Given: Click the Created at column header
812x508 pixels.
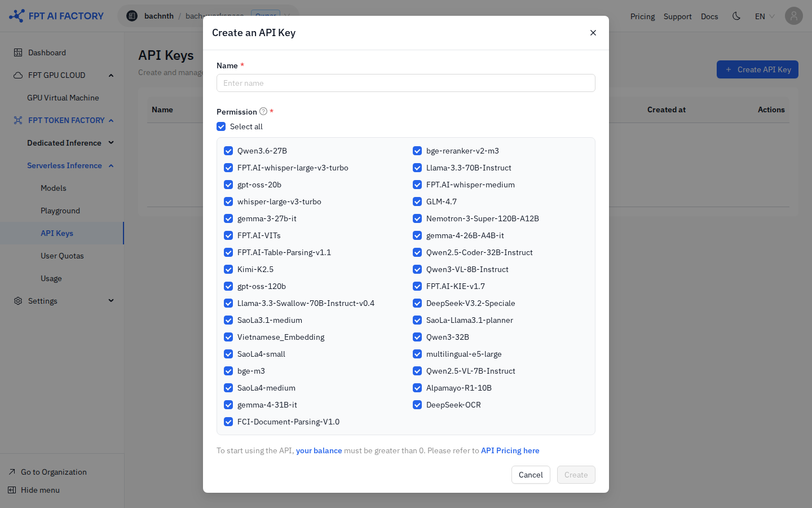Looking at the screenshot, I should [x=667, y=110].
